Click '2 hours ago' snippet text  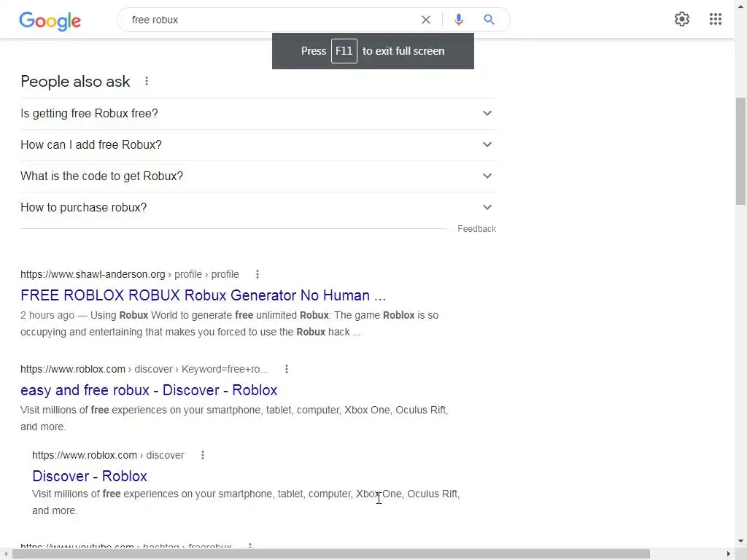(x=47, y=315)
